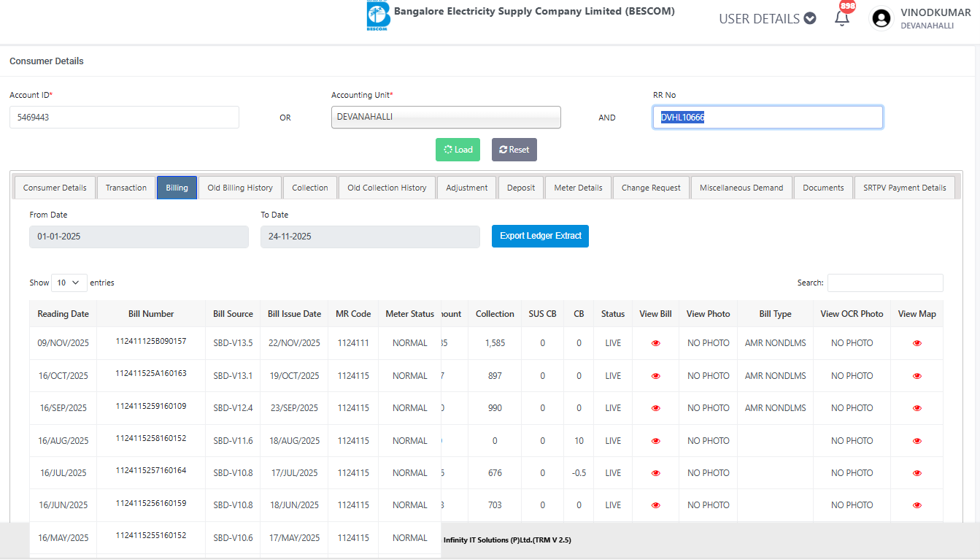Viewport: 980px width, 560px height.
Task: Go to the Collection tab
Action: point(309,188)
